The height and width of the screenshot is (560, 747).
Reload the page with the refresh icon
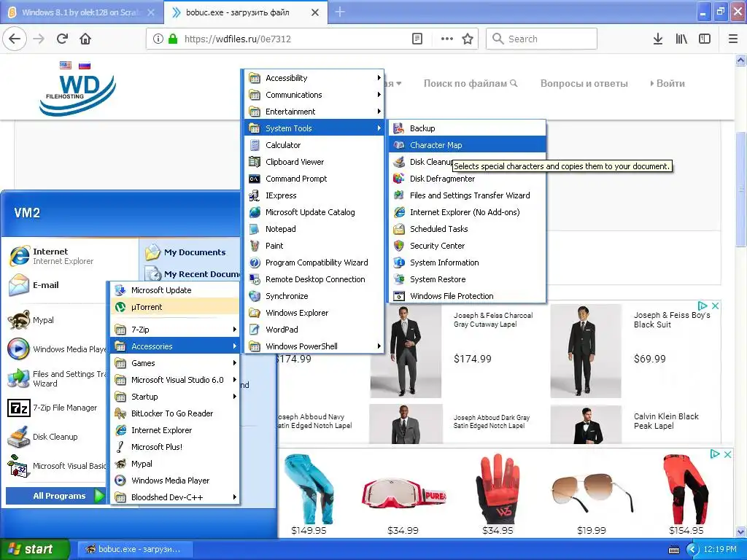click(x=62, y=39)
